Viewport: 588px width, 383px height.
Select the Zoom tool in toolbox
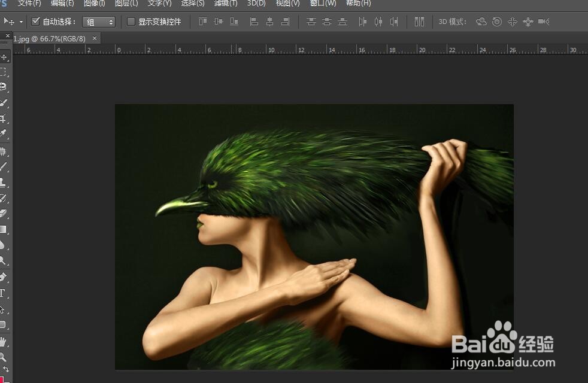(x=3, y=357)
